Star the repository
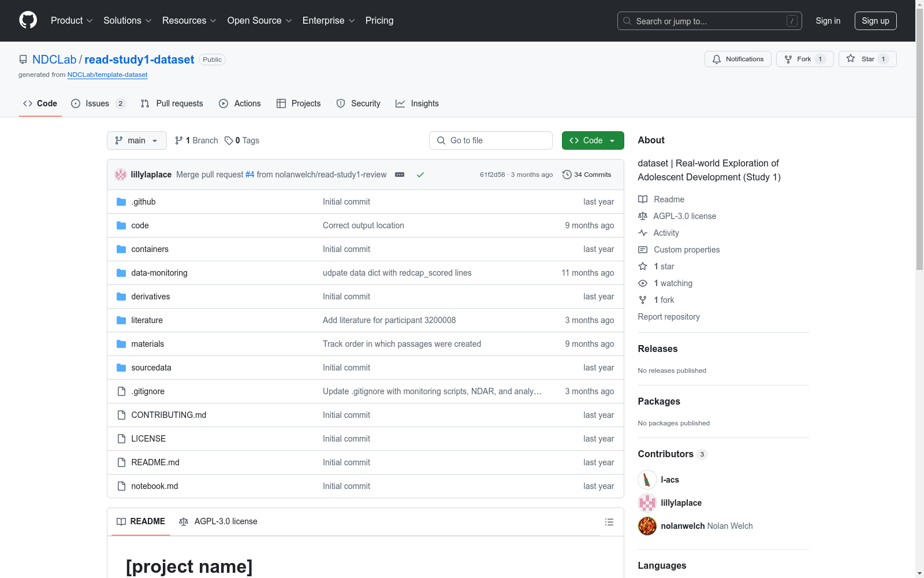This screenshot has height=578, width=924. click(867, 59)
